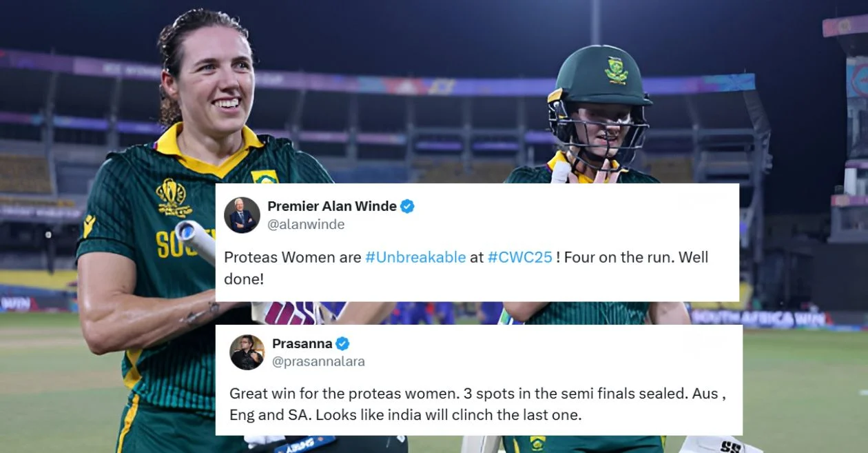868x453 pixels.
Task: Visit the @prasannalara handle
Action: (318, 361)
